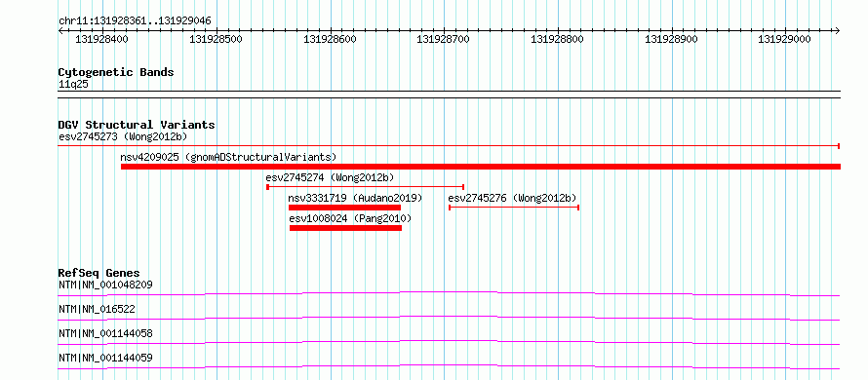Click the thin red line of esv2745273

449,146
